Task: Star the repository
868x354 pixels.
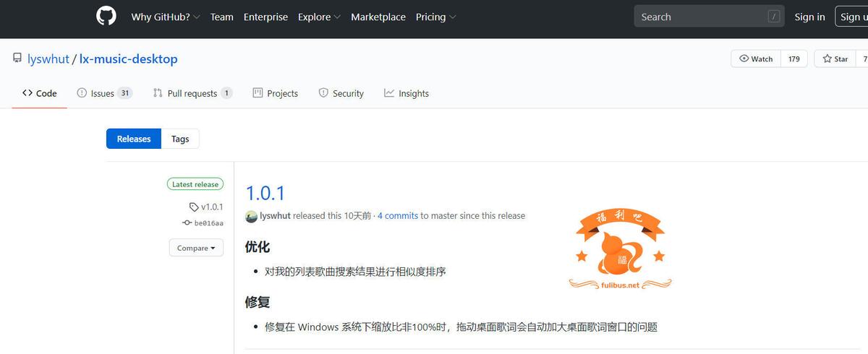Action: click(835, 59)
